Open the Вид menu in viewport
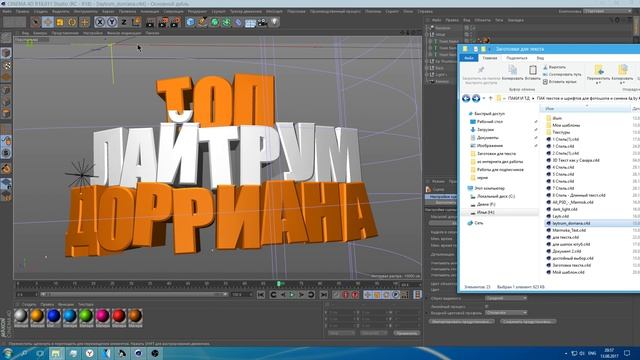The image size is (640, 360). coord(25,33)
